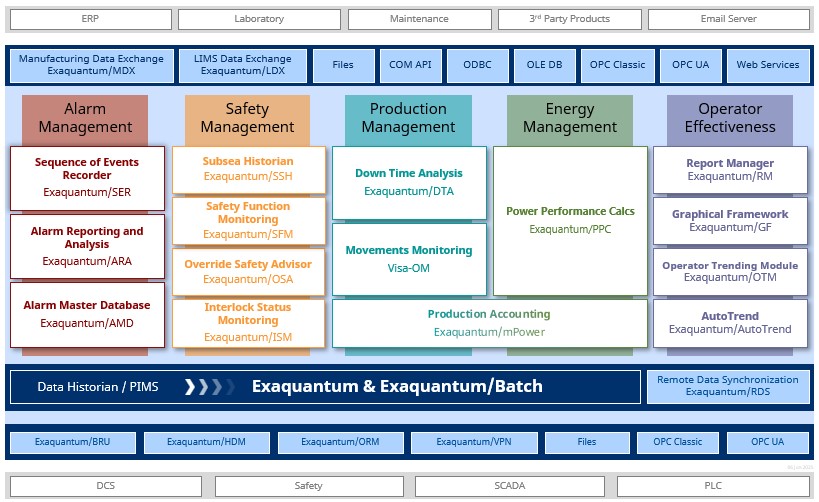Select the DCS box

106,486
